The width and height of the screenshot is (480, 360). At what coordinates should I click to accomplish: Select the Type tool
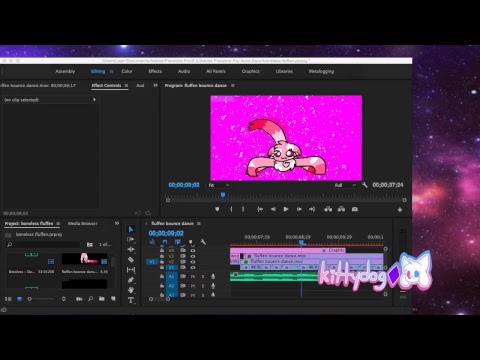131,300
